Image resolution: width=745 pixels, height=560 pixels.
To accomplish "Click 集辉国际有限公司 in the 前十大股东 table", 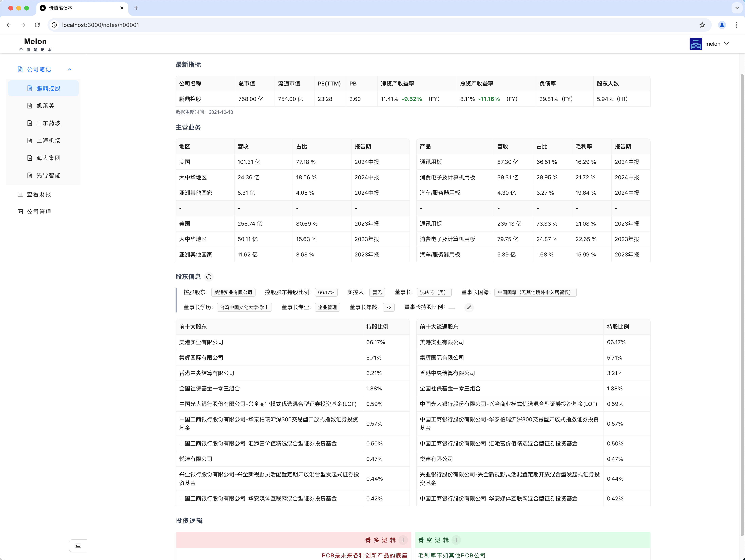I will point(201,358).
